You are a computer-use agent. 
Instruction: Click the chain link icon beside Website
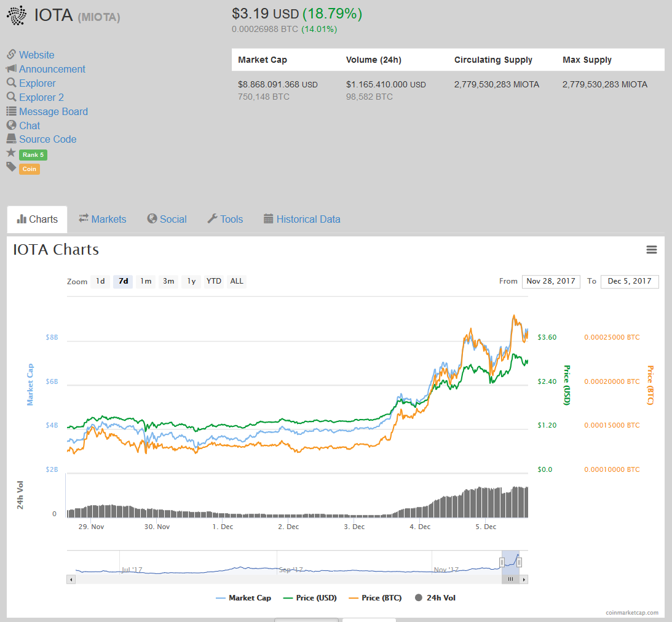[x=11, y=55]
